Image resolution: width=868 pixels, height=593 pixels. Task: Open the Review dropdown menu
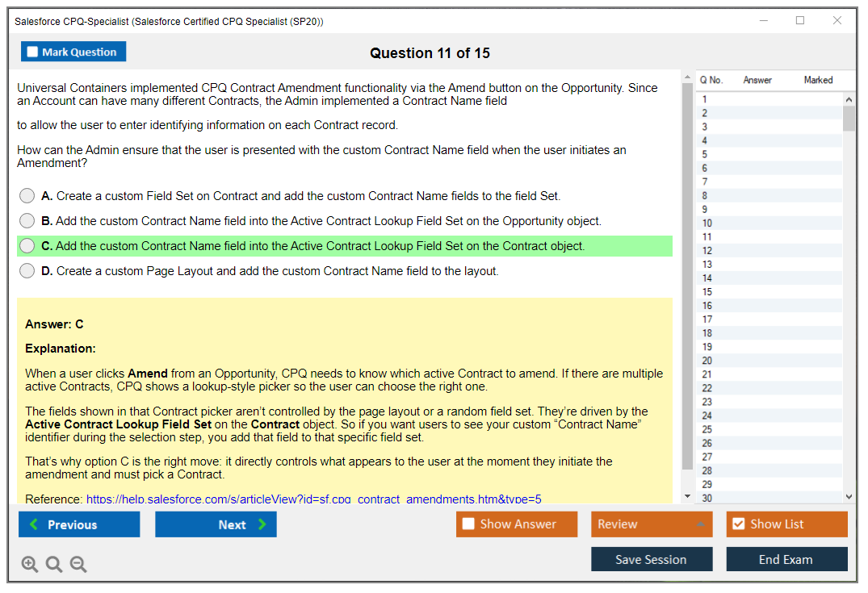(651, 524)
